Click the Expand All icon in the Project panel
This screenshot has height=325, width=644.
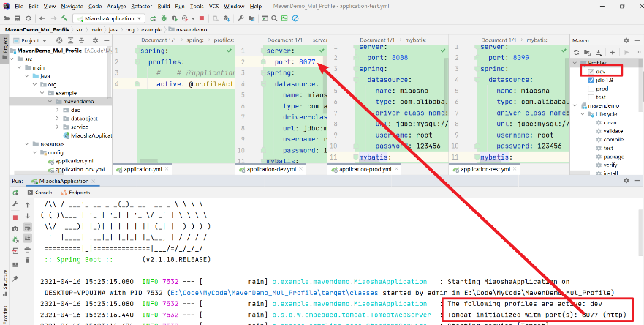pos(71,40)
